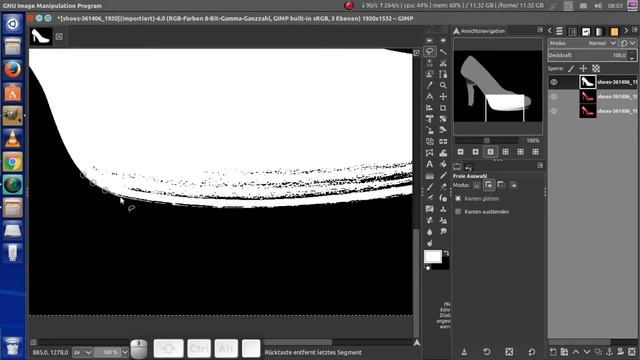Image resolution: width=640 pixels, height=360 pixels.
Task: Switch to the gradients dock tab
Action: (x=600, y=31)
